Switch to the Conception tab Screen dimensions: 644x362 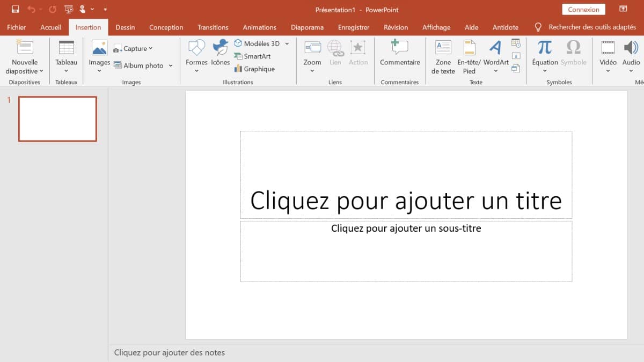tap(166, 27)
